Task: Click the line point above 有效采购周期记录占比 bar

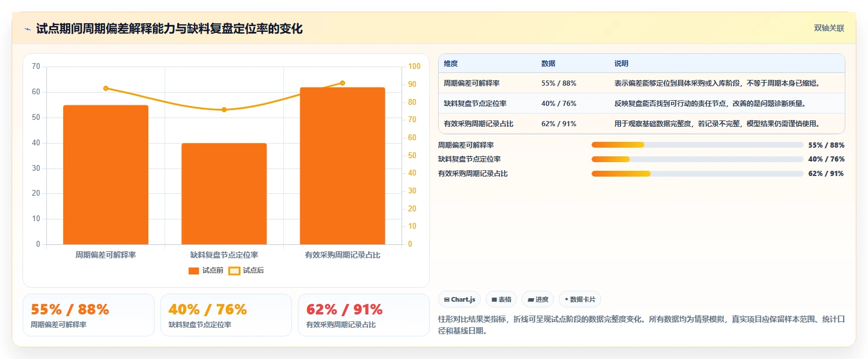Action: pos(342,83)
